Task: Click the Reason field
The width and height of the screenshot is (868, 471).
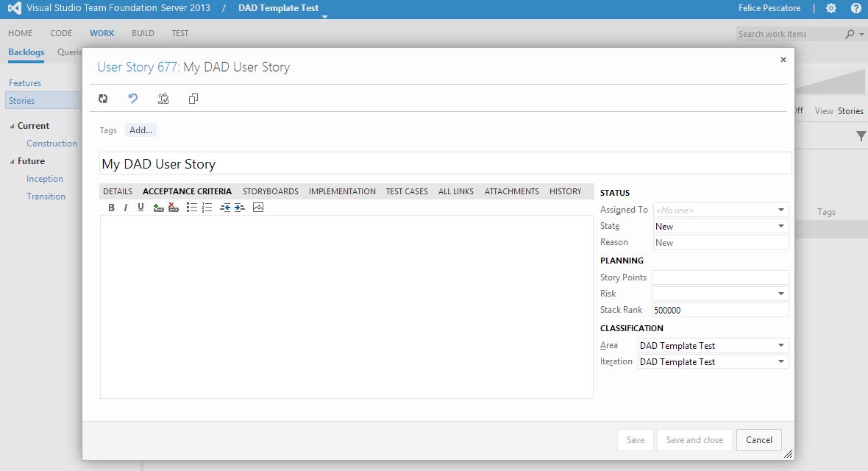Action: coord(721,243)
